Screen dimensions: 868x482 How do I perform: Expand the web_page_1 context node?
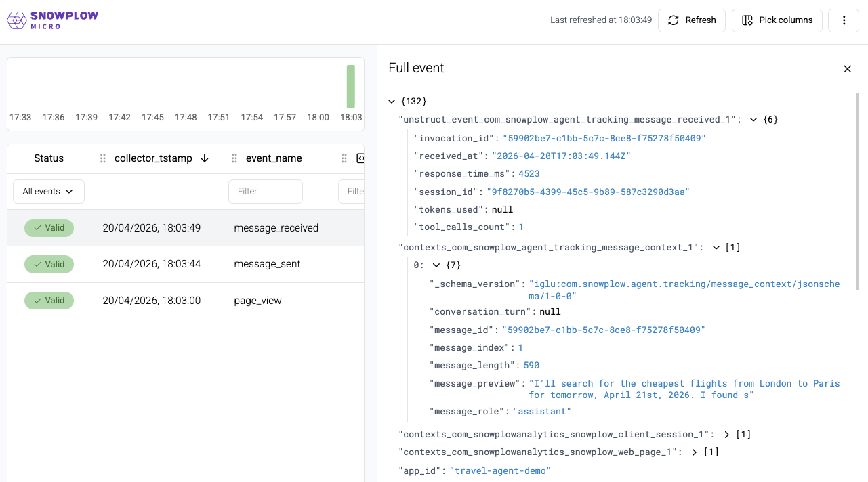pyautogui.click(x=695, y=452)
